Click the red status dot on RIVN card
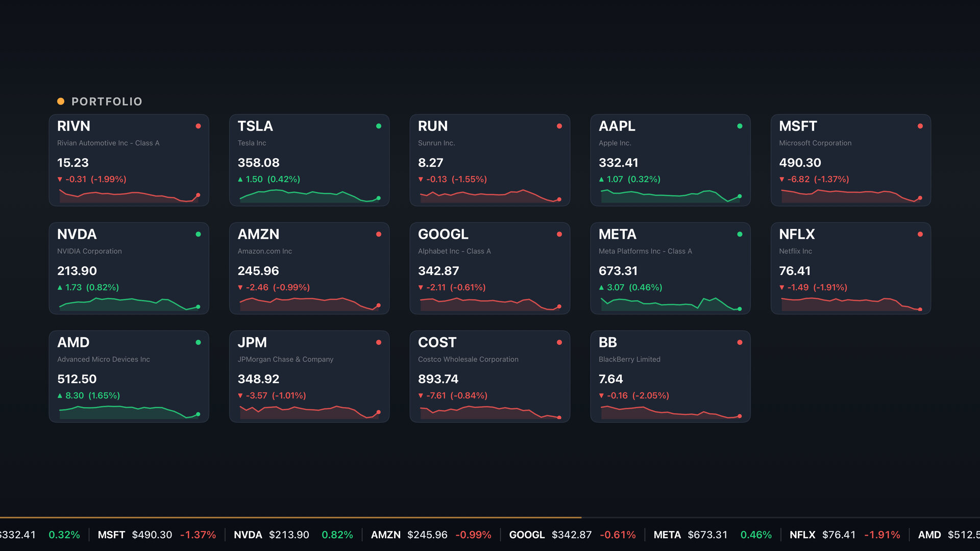The width and height of the screenshot is (980, 551). (198, 126)
